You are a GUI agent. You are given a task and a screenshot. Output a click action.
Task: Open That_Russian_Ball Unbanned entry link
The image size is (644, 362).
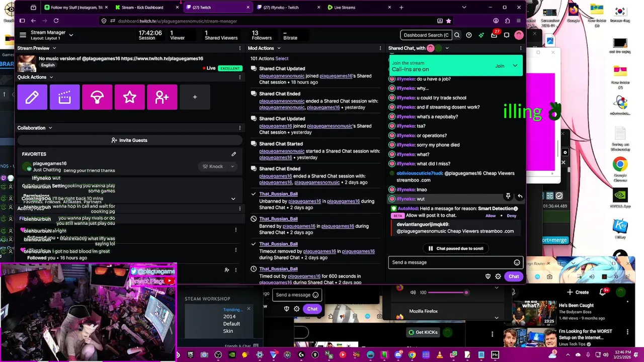(278, 194)
